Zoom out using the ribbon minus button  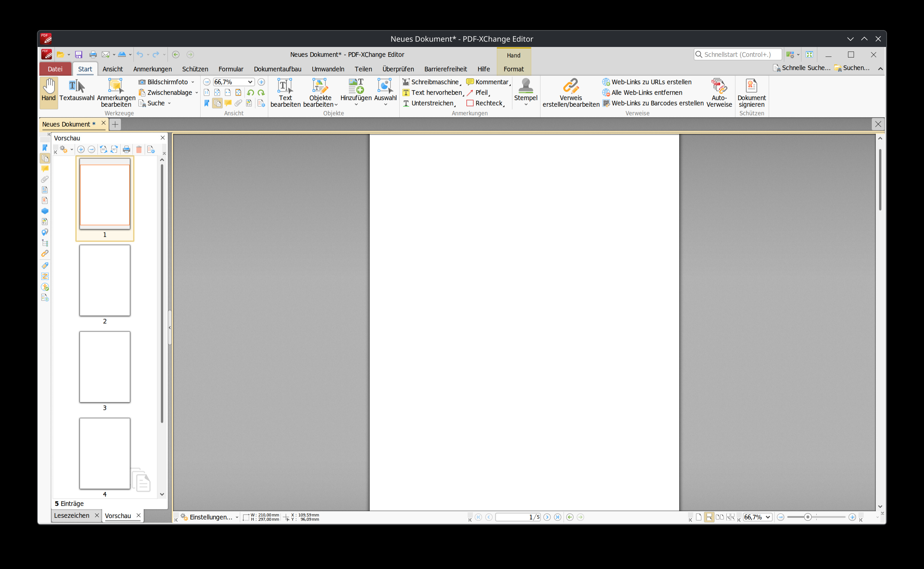207,82
